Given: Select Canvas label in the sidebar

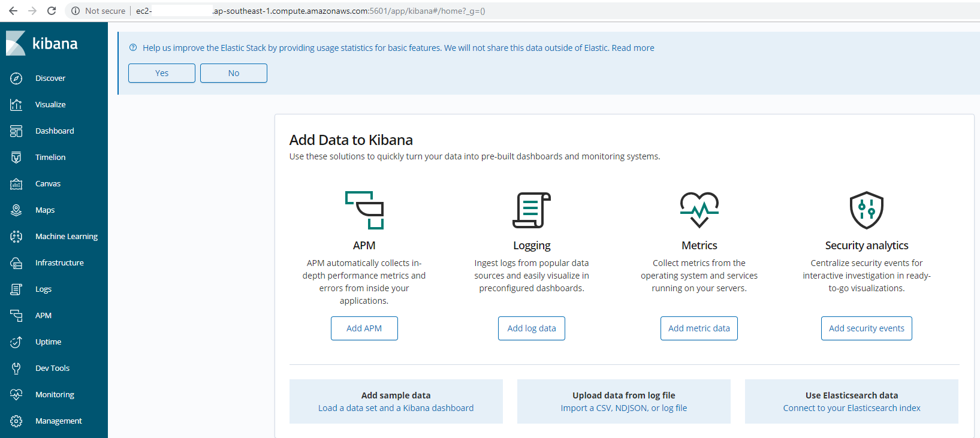Looking at the screenshot, I should coord(48,184).
